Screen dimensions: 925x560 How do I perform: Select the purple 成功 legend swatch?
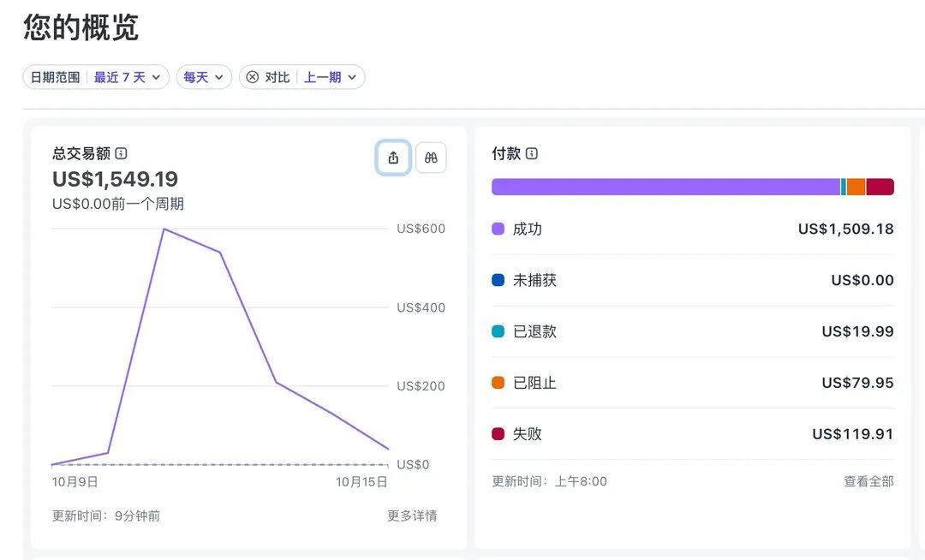(498, 229)
